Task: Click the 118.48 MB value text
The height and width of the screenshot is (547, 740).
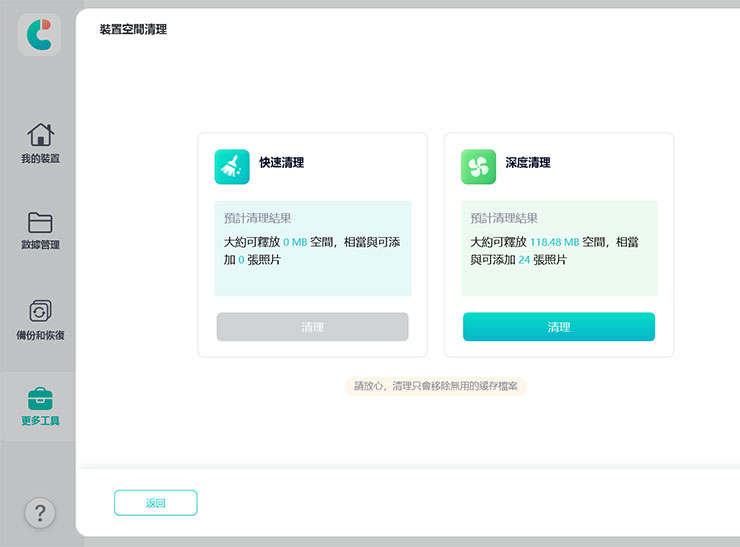Action: [555, 242]
